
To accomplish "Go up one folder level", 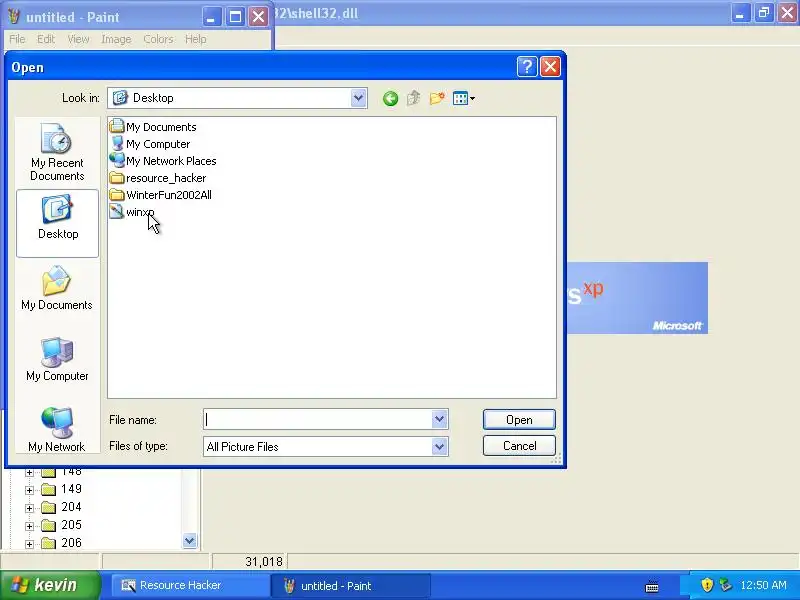I will tap(413, 98).
